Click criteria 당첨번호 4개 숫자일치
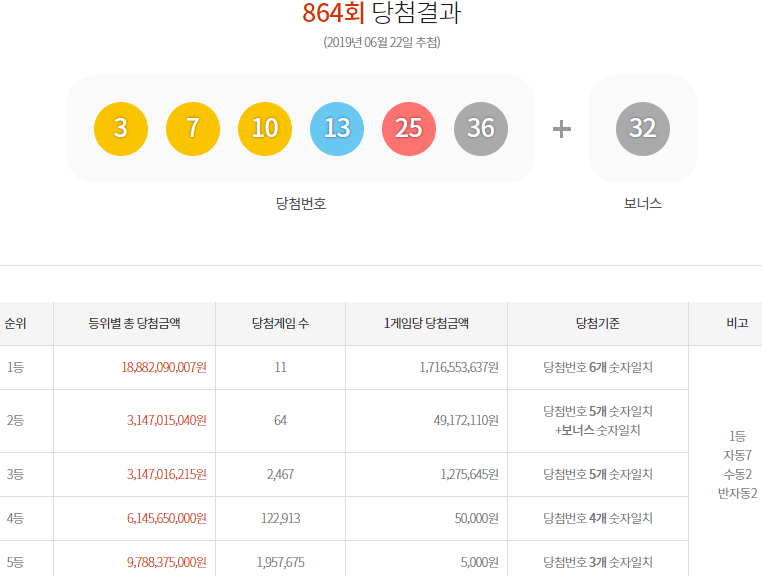 598,518
